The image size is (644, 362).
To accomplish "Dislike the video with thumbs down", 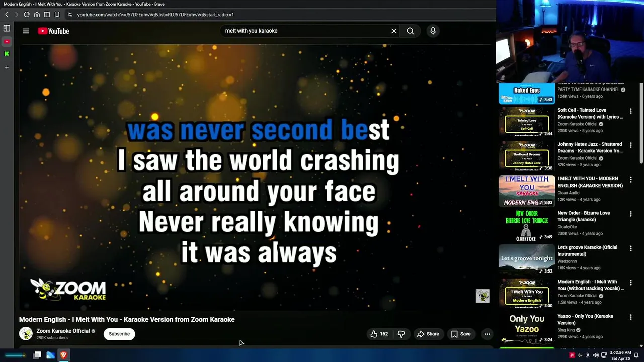I will click(401, 334).
